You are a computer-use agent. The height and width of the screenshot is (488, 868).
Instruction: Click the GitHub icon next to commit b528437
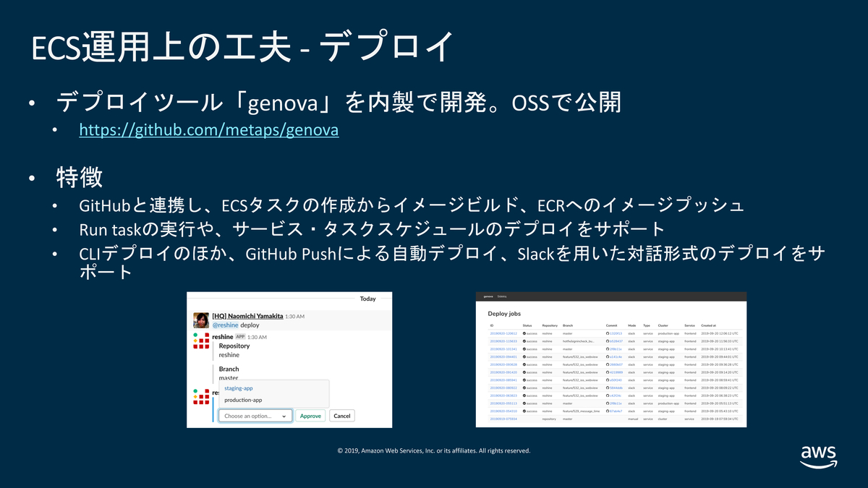click(608, 341)
